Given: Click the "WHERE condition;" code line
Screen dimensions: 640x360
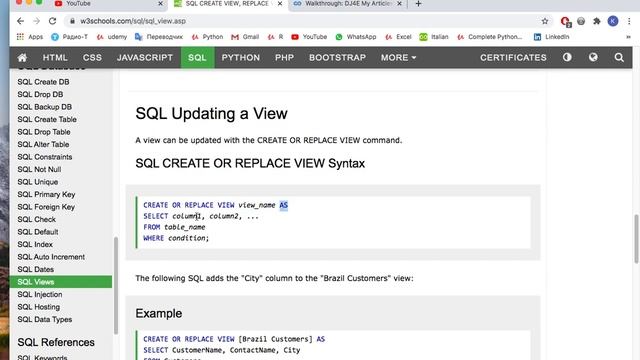Looking at the screenshot, I should pos(176,238).
